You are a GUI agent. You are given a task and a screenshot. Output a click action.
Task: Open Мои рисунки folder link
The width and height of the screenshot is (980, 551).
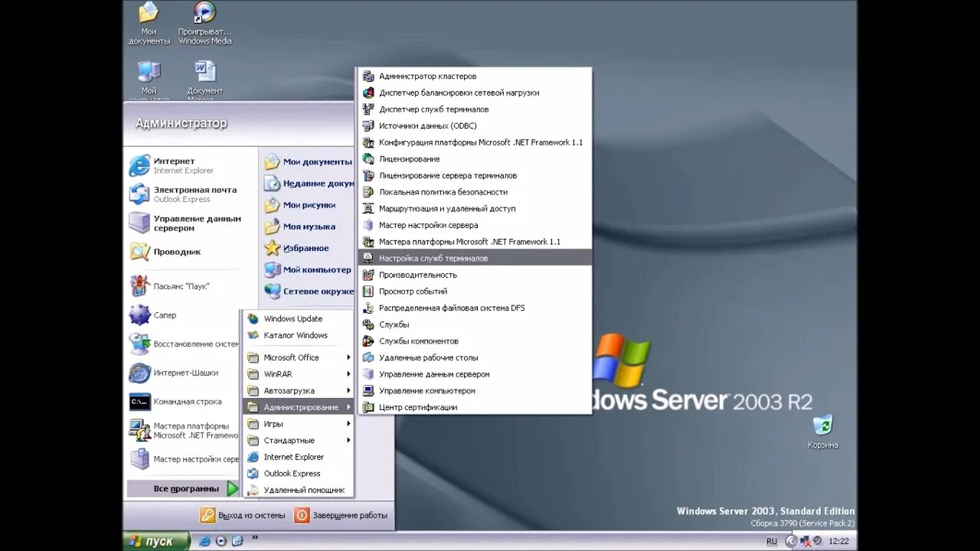(x=300, y=205)
